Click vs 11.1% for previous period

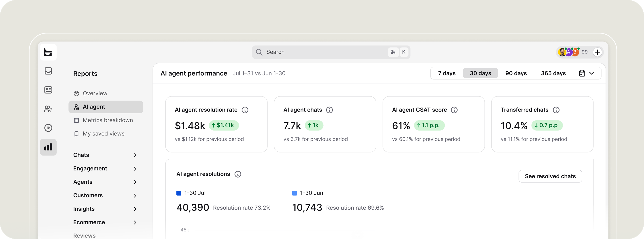click(534, 139)
